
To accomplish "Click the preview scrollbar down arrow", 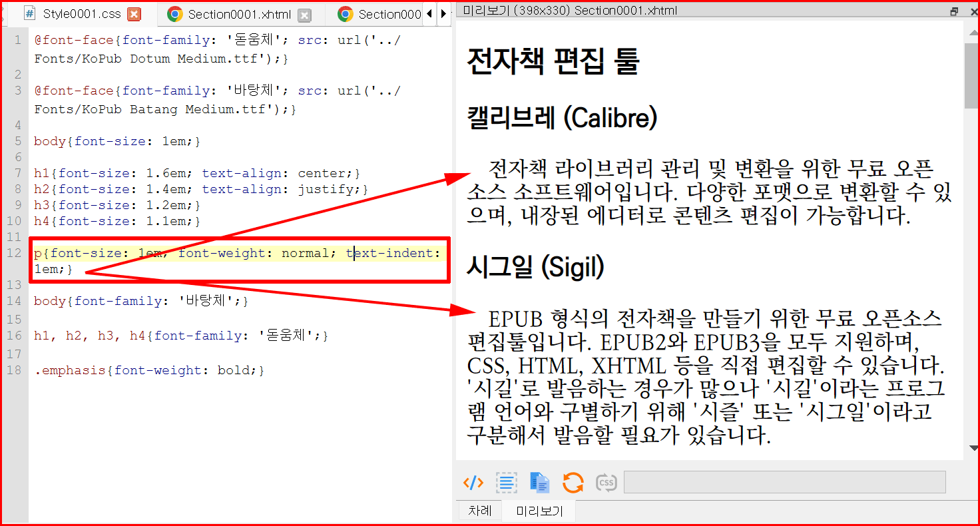I will coord(972,449).
